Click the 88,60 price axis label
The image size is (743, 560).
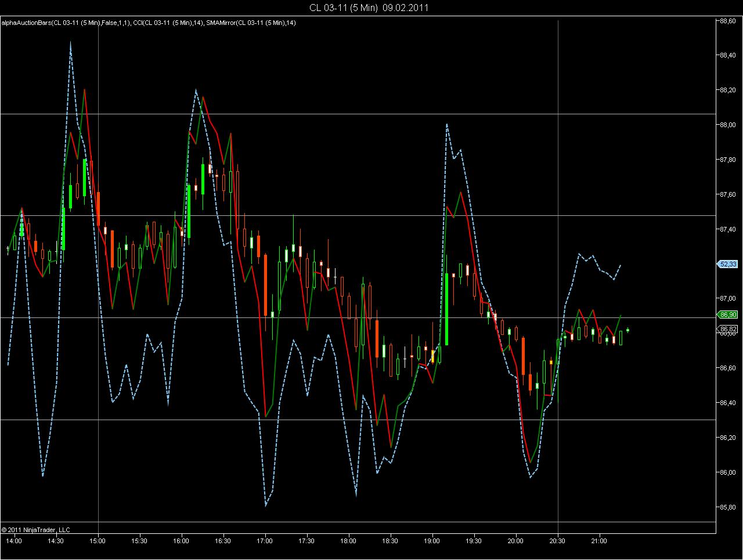coord(728,20)
